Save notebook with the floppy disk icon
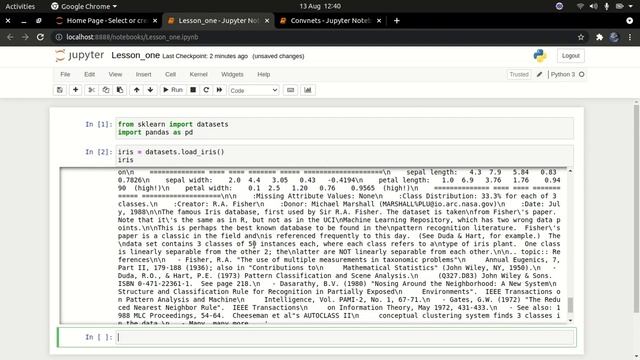640x360 pixels. pyautogui.click(x=60, y=90)
